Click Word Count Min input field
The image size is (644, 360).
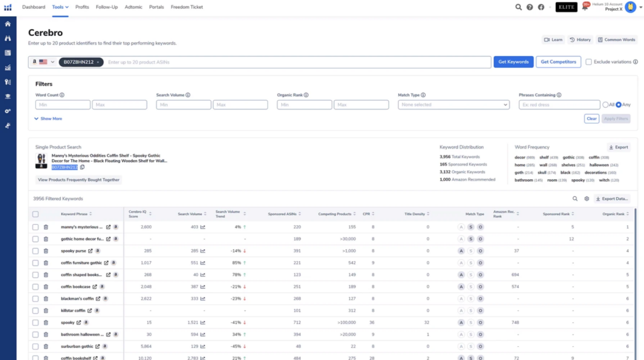point(62,105)
